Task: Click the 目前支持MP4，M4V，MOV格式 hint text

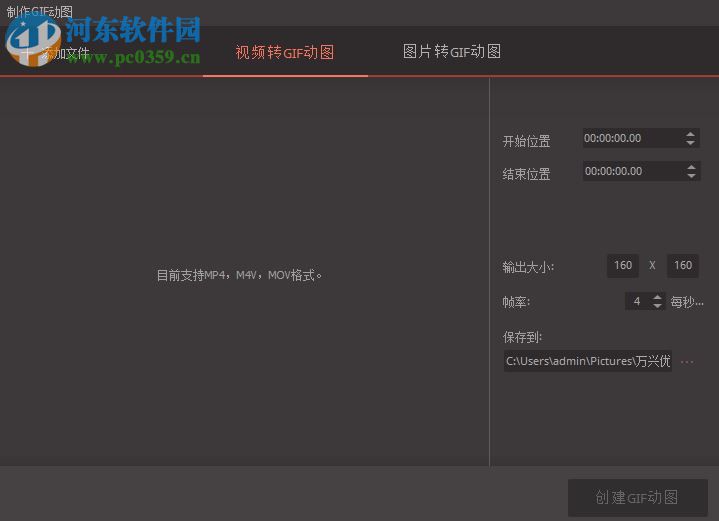Action: (x=239, y=275)
